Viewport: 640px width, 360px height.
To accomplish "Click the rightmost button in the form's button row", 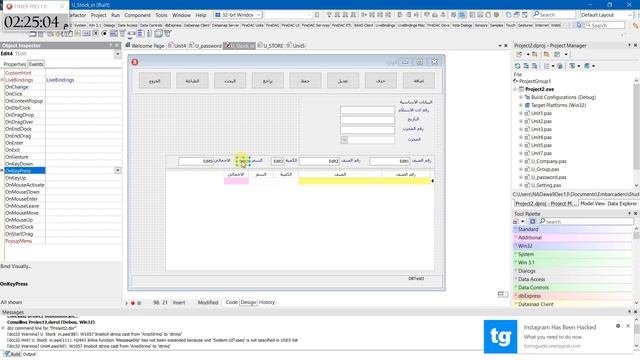I will (x=418, y=81).
